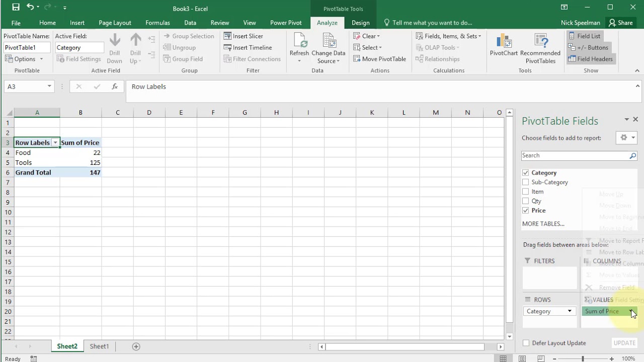The image size is (644, 362).
Task: Enable Defer Layout Update checkbox
Action: point(526,343)
